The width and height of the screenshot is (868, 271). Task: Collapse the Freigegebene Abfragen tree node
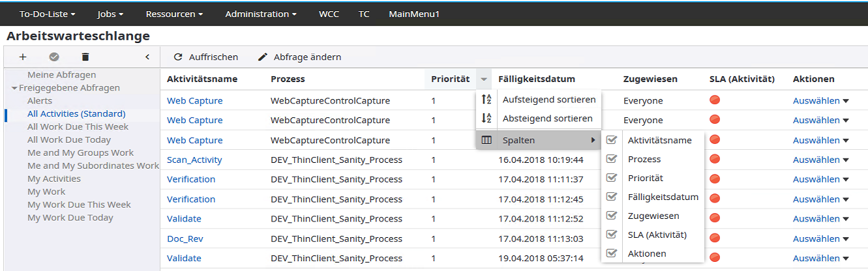click(x=14, y=88)
